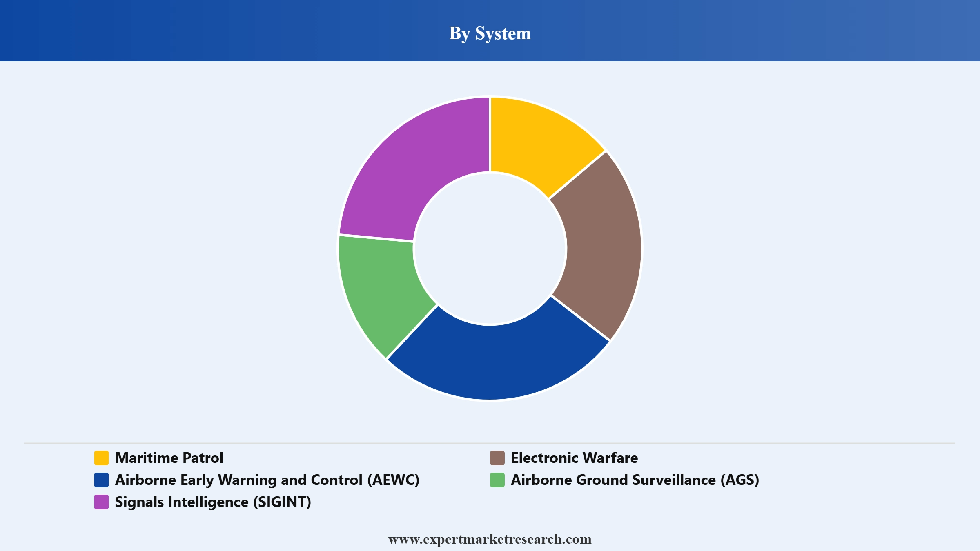Select Airborne Ground Surveillance (AGS) label
This screenshot has width=980, height=551.
[x=635, y=480]
